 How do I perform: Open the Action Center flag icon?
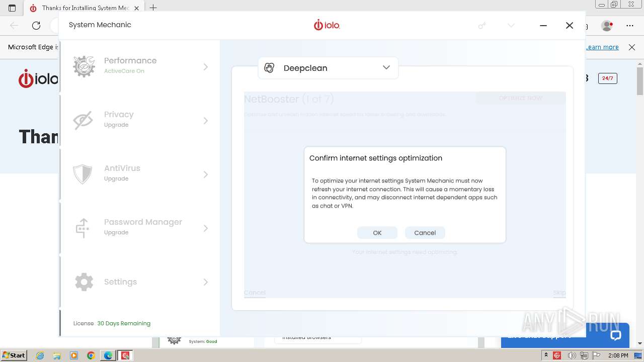(597, 355)
